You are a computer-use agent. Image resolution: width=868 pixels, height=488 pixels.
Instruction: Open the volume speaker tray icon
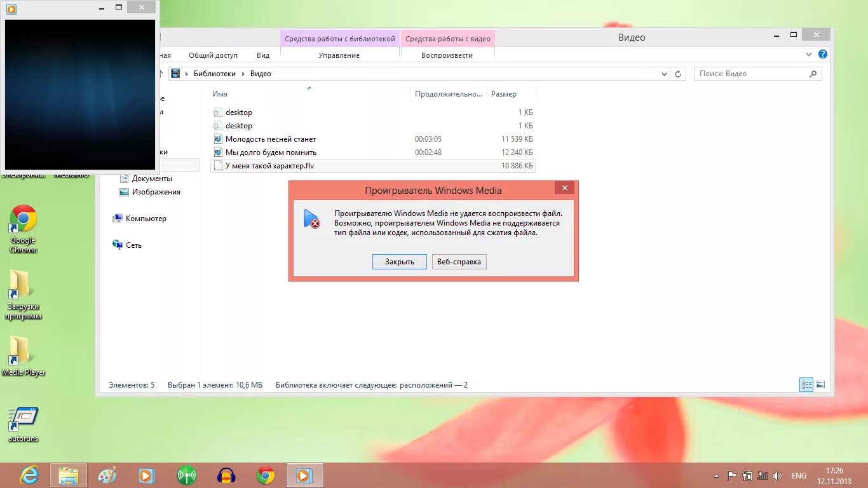776,475
